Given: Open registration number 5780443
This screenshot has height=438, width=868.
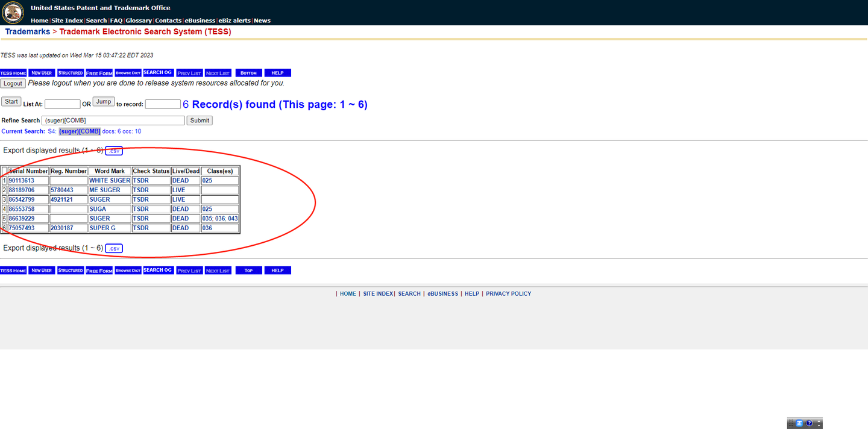Looking at the screenshot, I should pyautogui.click(x=62, y=190).
